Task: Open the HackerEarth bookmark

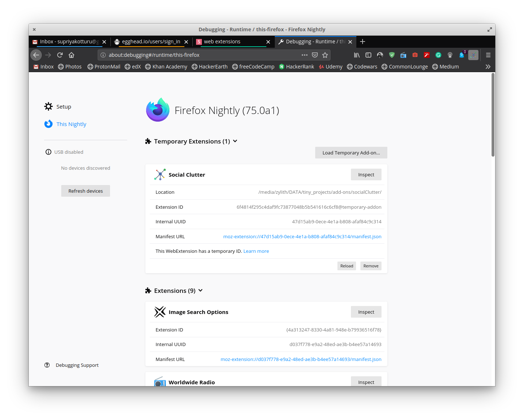Action: pyautogui.click(x=210, y=67)
